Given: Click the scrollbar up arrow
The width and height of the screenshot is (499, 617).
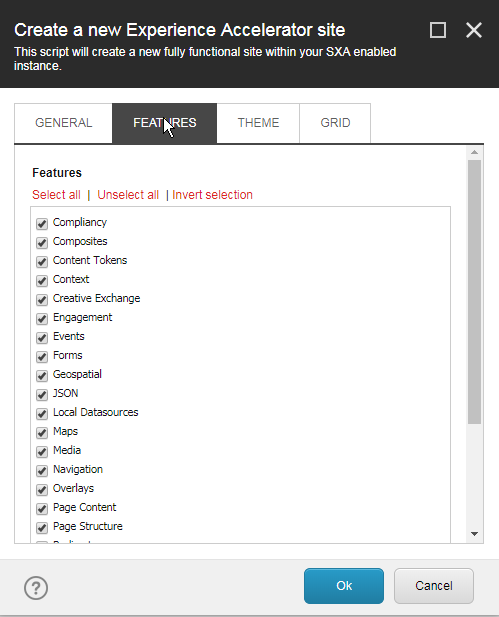Looking at the screenshot, I should 474,152.
